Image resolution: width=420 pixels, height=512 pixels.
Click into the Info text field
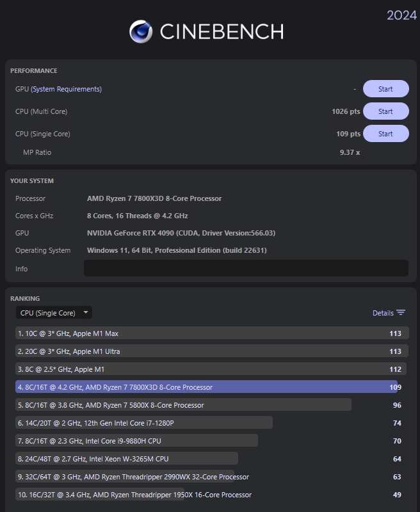point(246,268)
